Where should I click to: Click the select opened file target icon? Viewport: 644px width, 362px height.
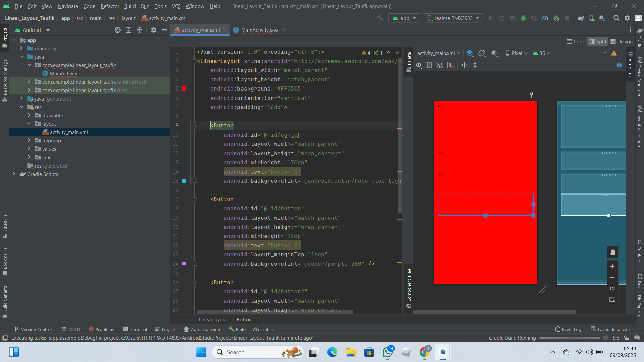[118, 30]
